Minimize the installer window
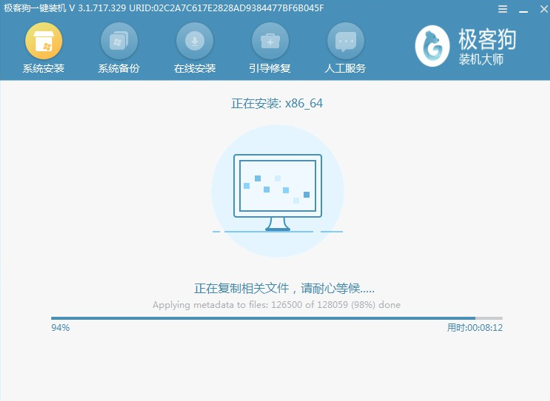 point(523,9)
